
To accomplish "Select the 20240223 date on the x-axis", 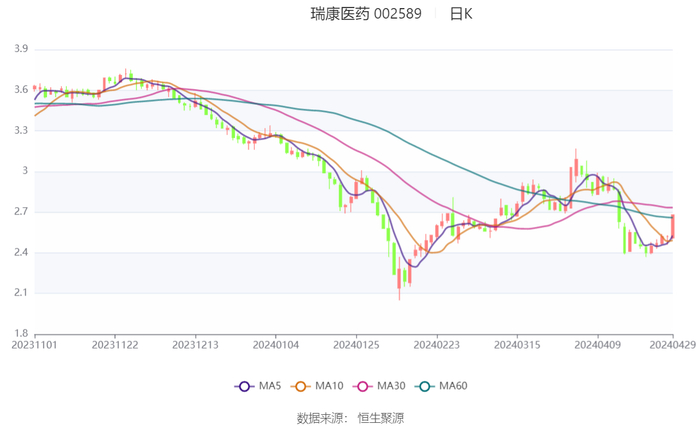I will (435, 345).
